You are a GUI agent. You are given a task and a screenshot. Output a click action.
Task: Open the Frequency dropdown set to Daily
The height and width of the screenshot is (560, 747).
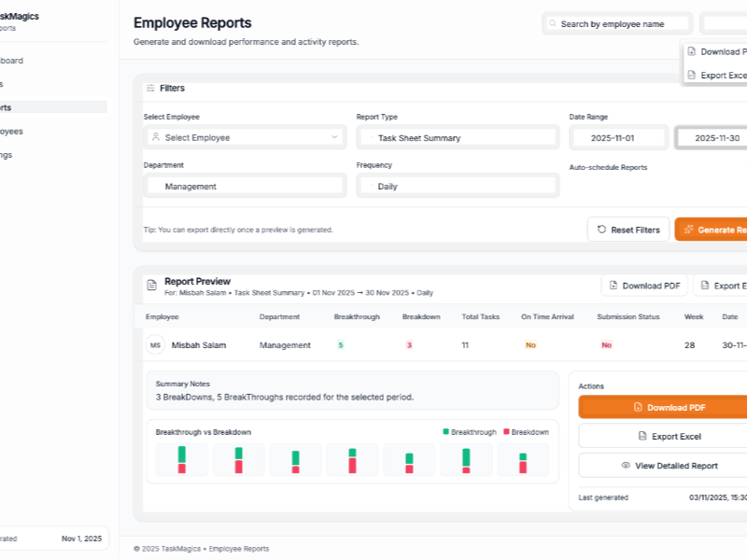tap(458, 185)
